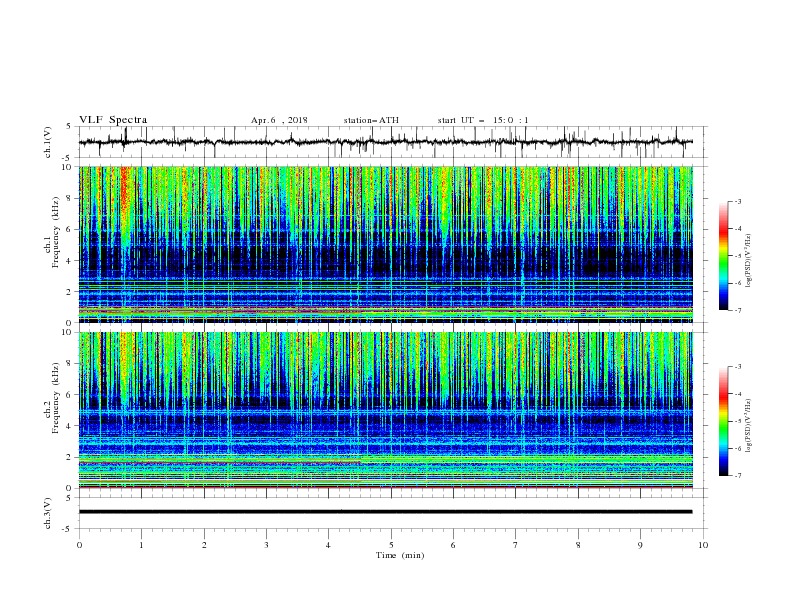The width and height of the screenshot is (792, 612).
Task: Click the "-7" label on ch.1 color bar
Action: [738, 310]
